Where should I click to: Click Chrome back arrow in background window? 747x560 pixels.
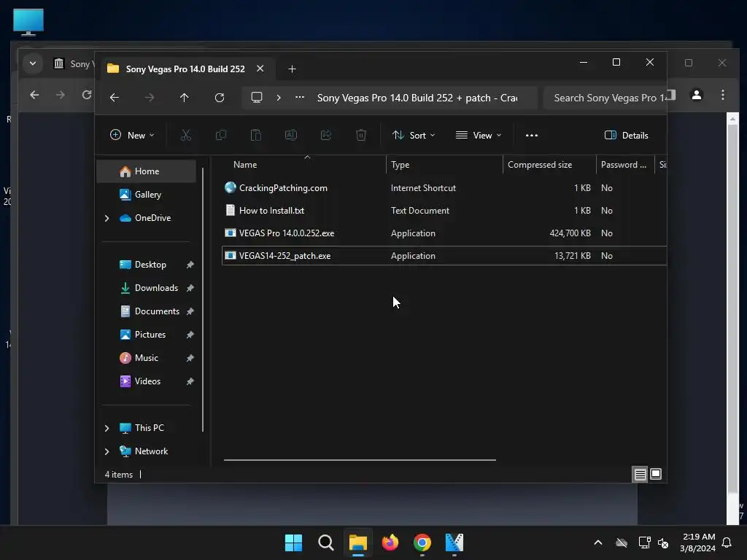(x=34, y=95)
